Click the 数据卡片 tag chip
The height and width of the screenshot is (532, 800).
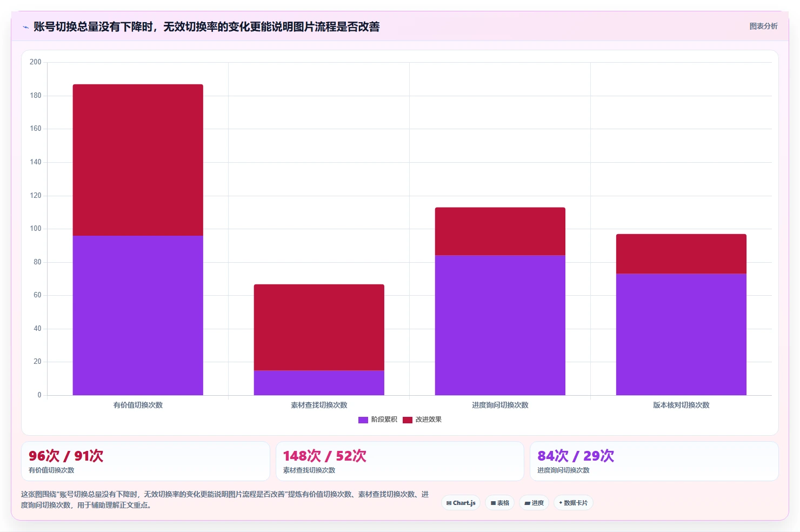[x=574, y=503]
